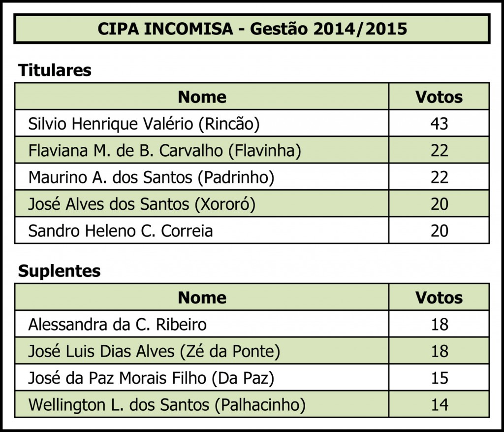The height and width of the screenshot is (432, 504).
Task: Select the José da Paz Morais Filho name
Action: point(151,378)
